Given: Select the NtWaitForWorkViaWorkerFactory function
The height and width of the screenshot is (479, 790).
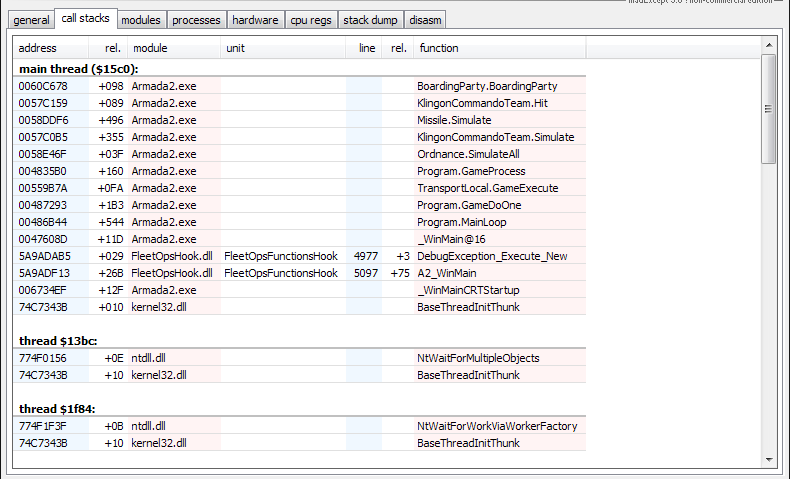Looking at the screenshot, I should click(x=497, y=427).
